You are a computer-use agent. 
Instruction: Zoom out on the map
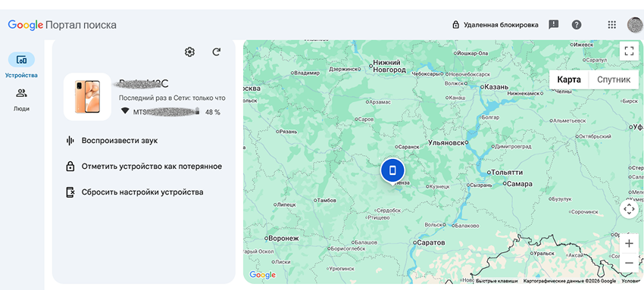[629, 263]
